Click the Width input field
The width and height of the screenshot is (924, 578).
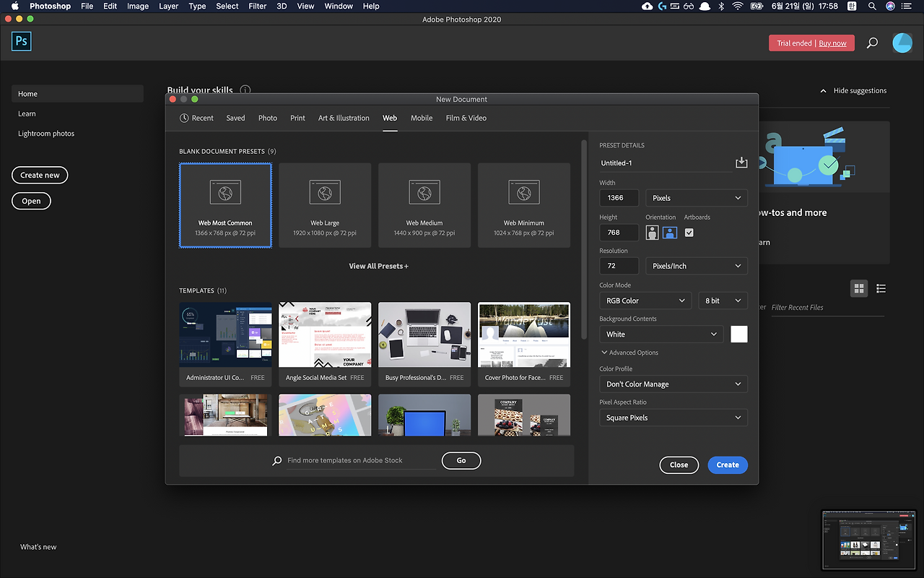[619, 198]
